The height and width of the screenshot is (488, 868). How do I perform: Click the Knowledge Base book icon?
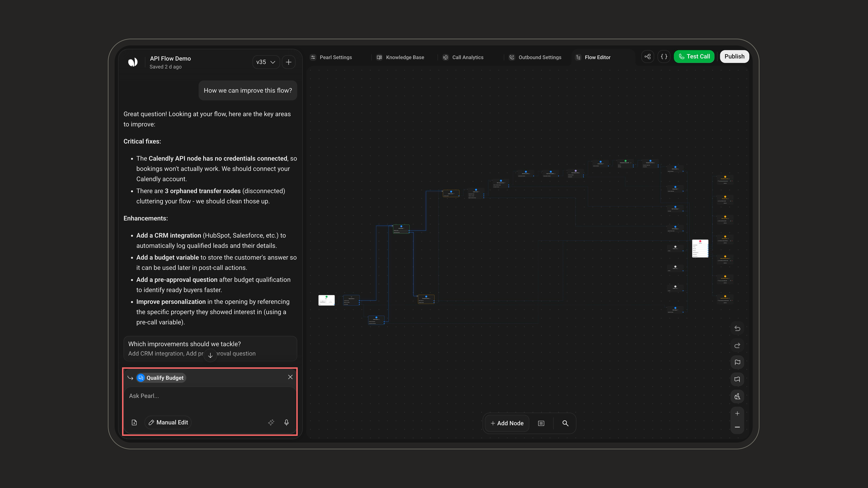(x=379, y=57)
